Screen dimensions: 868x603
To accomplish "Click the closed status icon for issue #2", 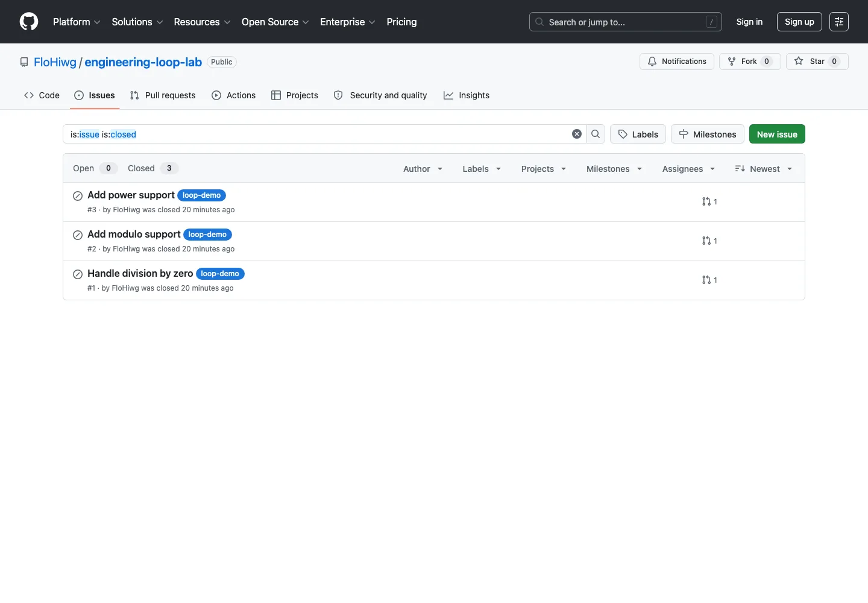I will coord(78,235).
